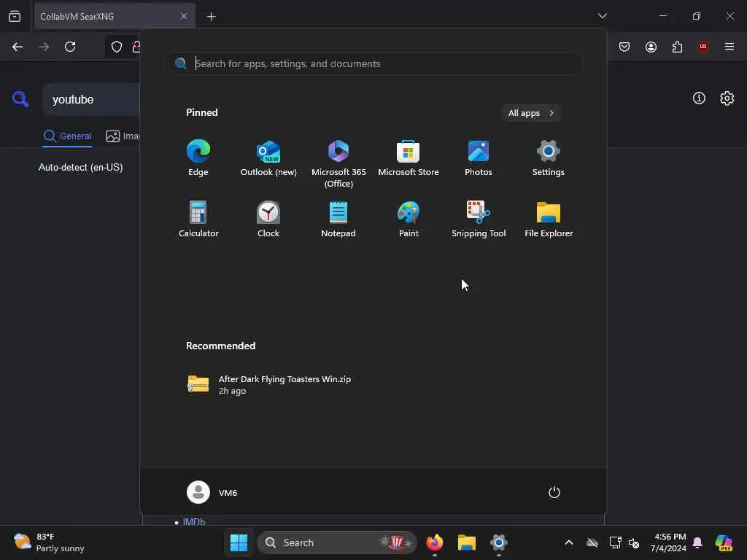Viewport: 747px width, 560px height.
Task: Open the display tray icon left of the volume icon
Action: (615, 542)
